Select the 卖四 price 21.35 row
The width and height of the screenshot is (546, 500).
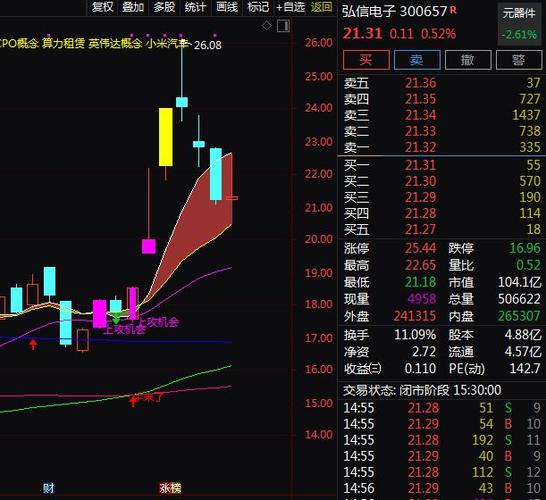pos(442,99)
